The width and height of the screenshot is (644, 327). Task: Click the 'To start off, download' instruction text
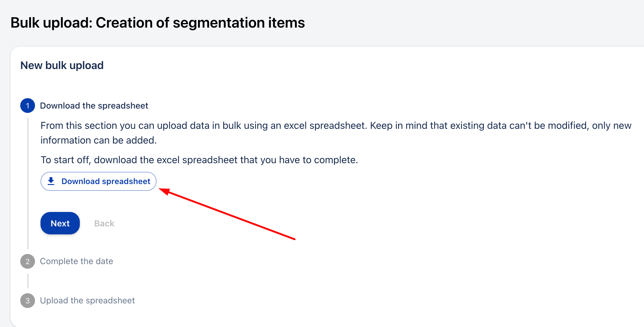coord(199,160)
